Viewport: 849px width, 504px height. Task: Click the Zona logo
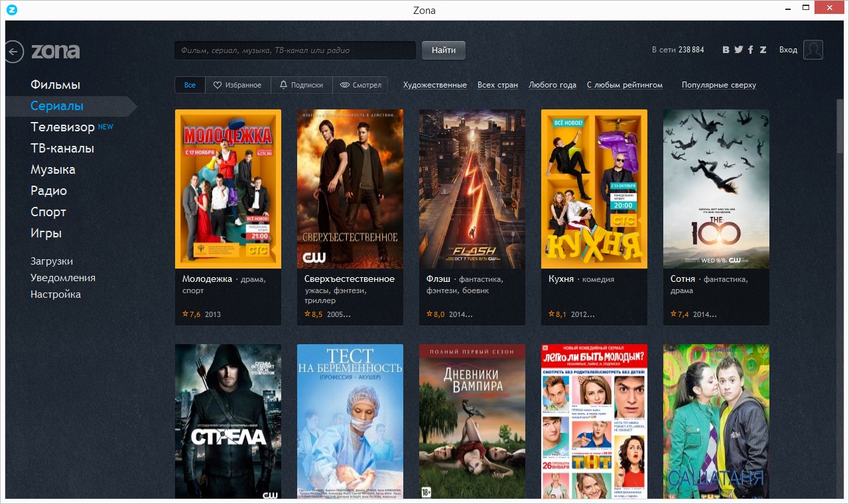click(56, 51)
